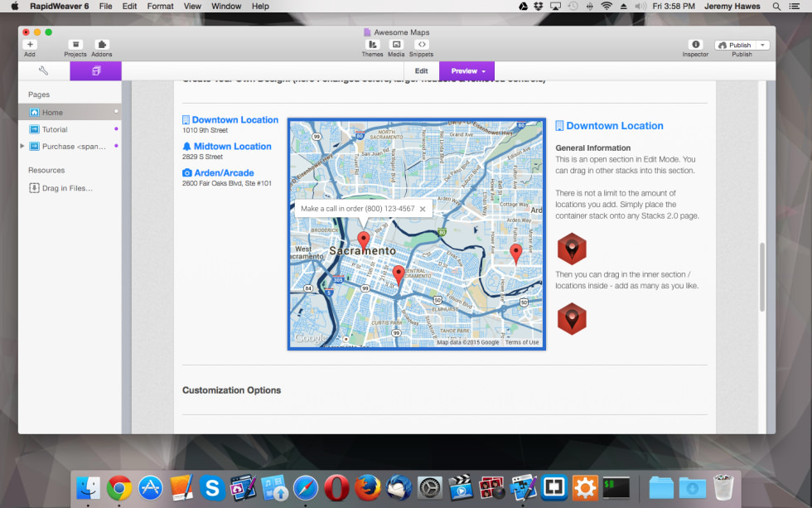812x508 pixels.
Task: Open the Trash in the dock
Action: (723, 488)
